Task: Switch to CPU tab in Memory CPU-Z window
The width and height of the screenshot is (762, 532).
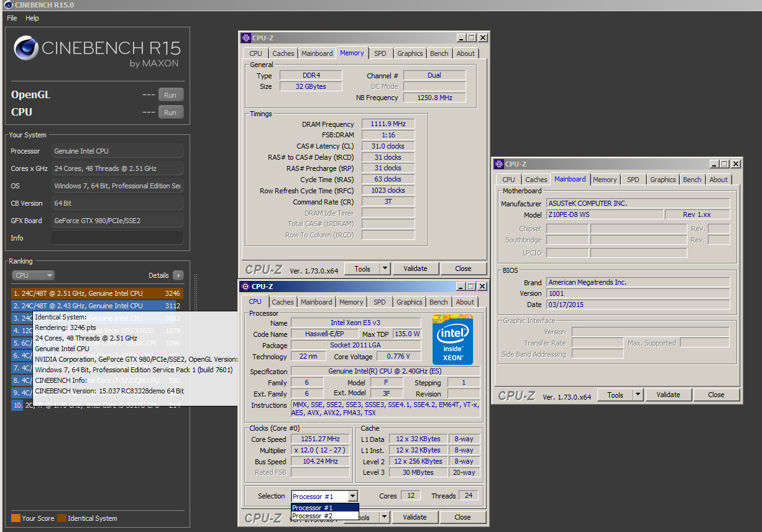Action: [256, 53]
